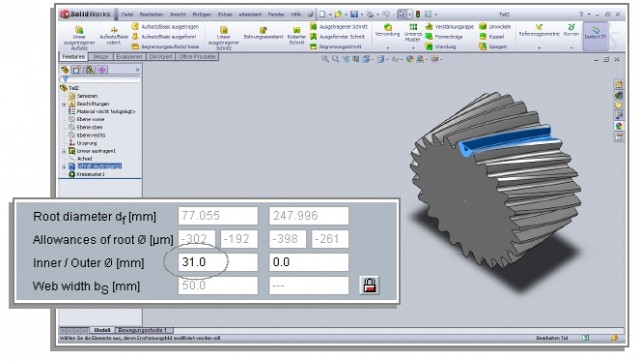Click the save icon in top toolbar

[354, 14]
